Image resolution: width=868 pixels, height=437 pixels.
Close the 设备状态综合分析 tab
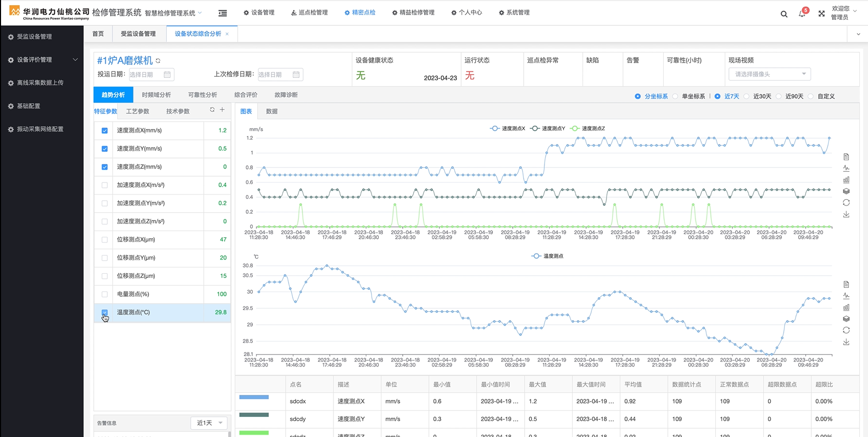point(227,34)
